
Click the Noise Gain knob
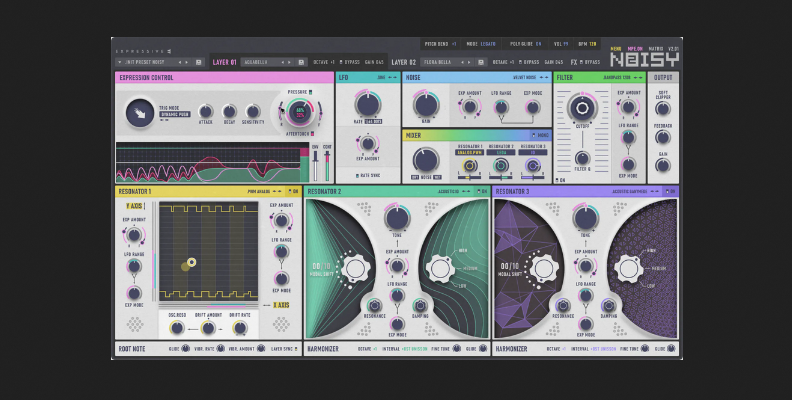pyautogui.click(x=426, y=104)
